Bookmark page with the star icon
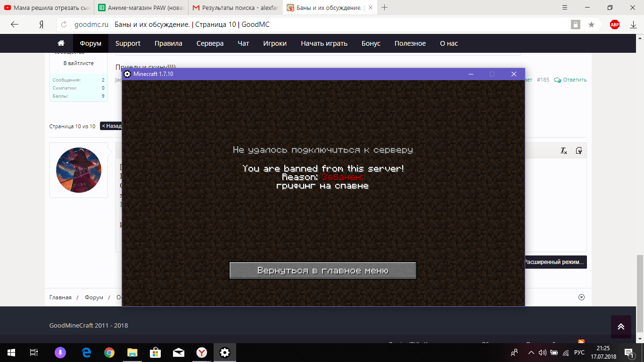Viewport: 644px width, 362px height. pyautogui.click(x=591, y=25)
